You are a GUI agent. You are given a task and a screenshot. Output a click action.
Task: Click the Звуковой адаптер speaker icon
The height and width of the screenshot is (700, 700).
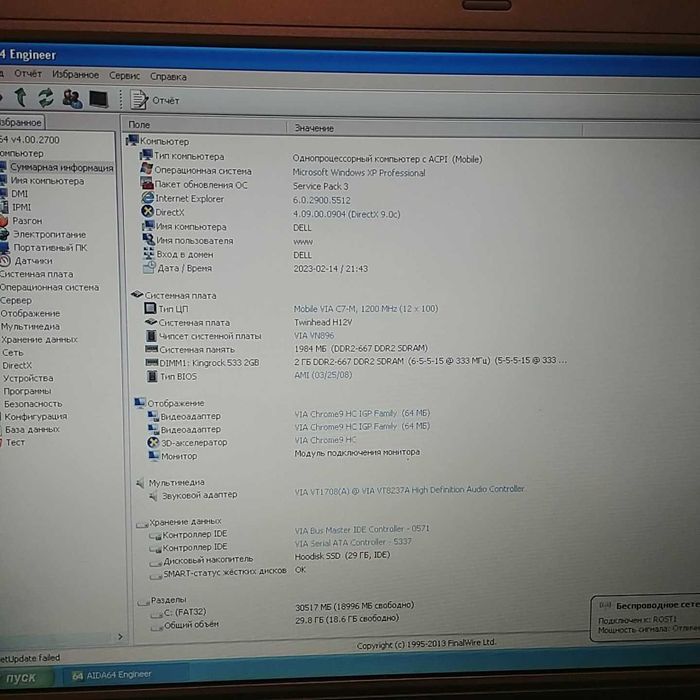pos(153,496)
